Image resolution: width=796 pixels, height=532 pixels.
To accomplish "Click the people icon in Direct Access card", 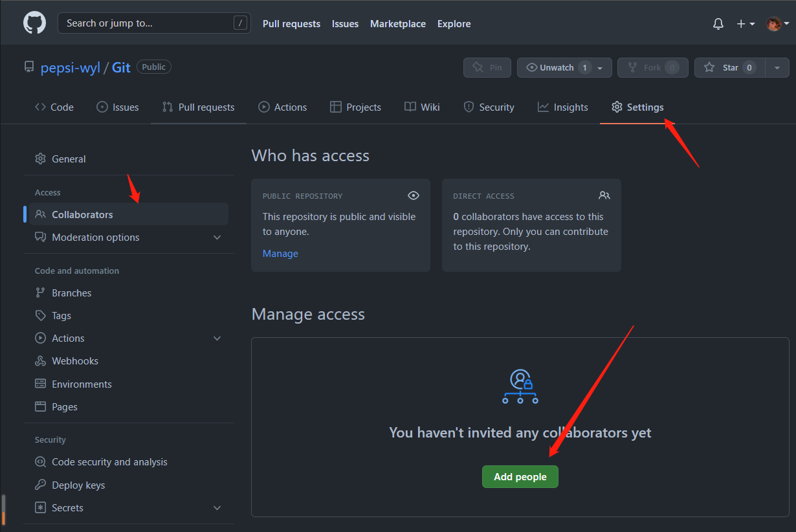I will pos(604,195).
